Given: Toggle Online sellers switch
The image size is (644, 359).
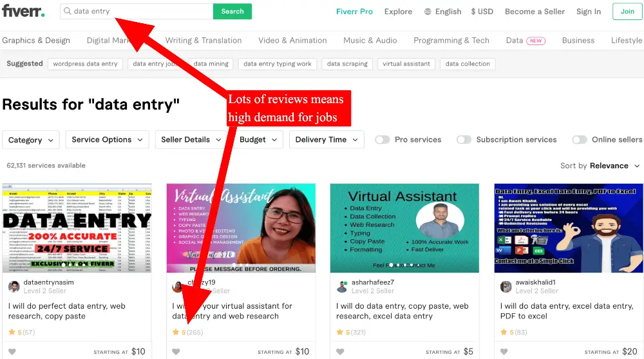Looking at the screenshot, I should coord(580,140).
